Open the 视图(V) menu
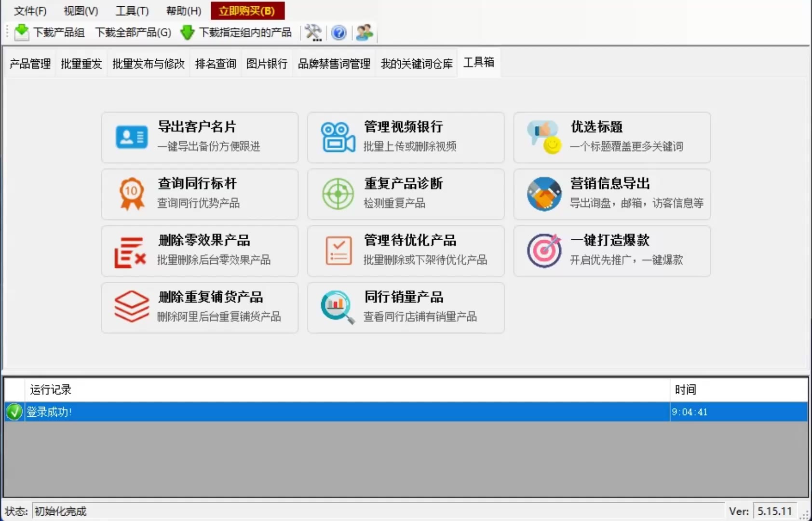 point(81,11)
